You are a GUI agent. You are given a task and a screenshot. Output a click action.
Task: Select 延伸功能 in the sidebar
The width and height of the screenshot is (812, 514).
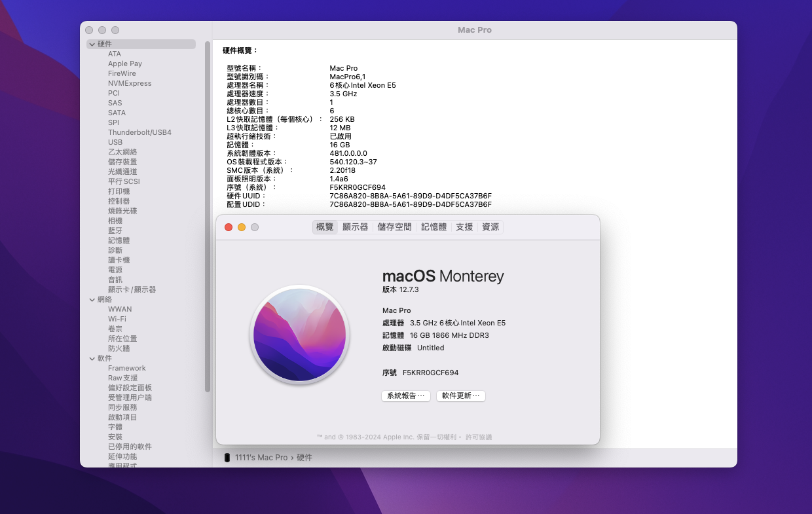[x=122, y=456]
